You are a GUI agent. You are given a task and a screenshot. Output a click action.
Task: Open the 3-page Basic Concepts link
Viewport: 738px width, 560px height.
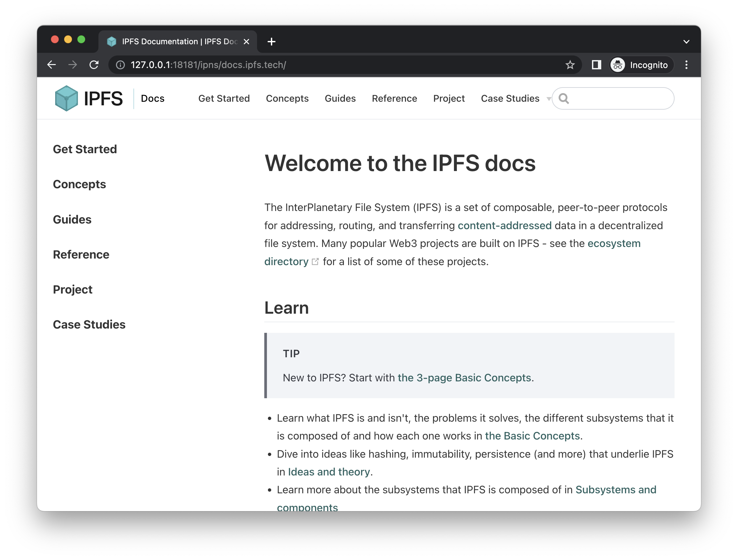(x=464, y=377)
